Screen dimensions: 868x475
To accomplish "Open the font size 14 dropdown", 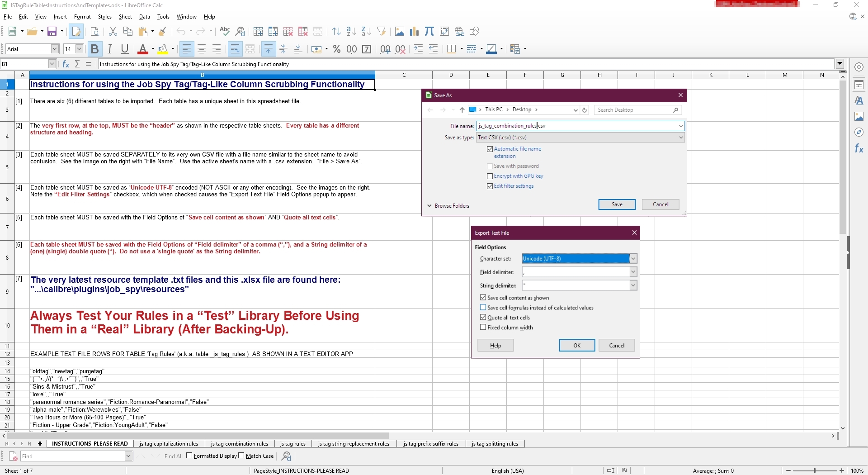I will click(x=79, y=49).
